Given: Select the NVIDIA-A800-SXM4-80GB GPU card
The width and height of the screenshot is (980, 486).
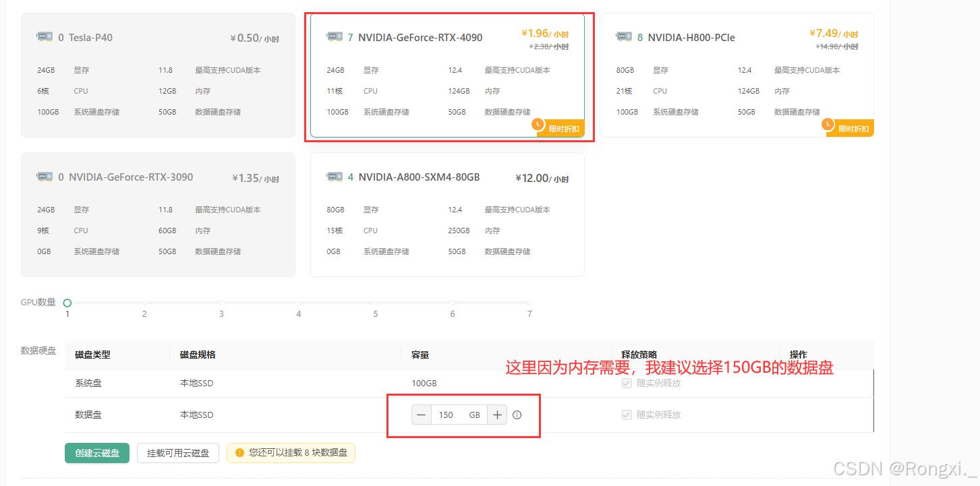Looking at the screenshot, I should pos(447,214).
